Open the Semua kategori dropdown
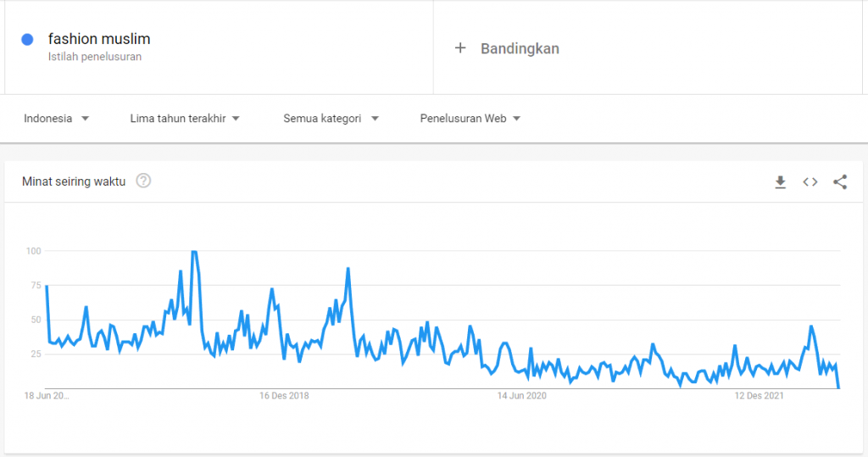The width and height of the screenshot is (868, 457). (331, 119)
